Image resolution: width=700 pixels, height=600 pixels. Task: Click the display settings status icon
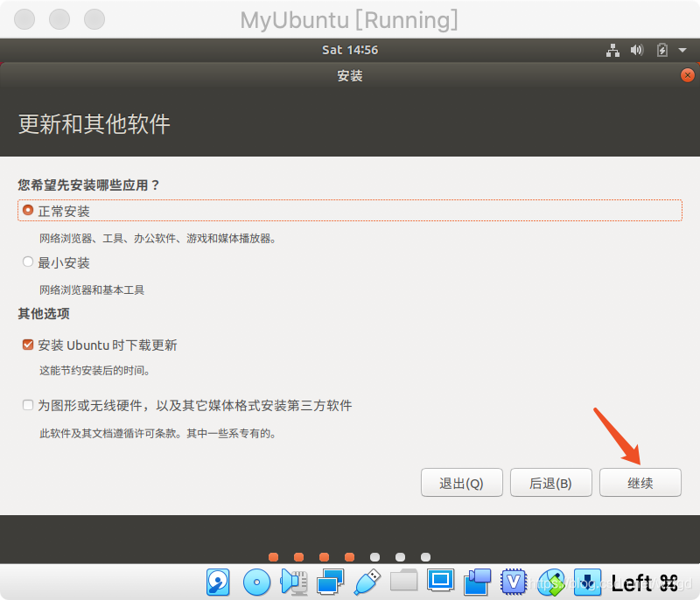pyautogui.click(x=440, y=581)
